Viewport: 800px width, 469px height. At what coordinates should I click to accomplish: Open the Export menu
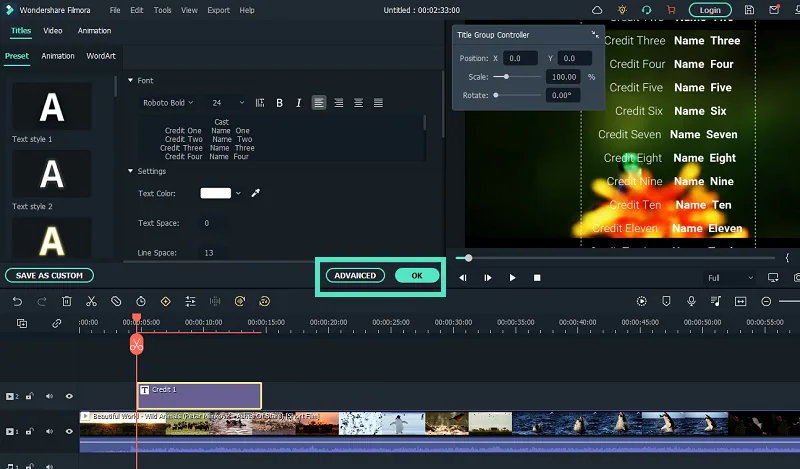coord(218,10)
